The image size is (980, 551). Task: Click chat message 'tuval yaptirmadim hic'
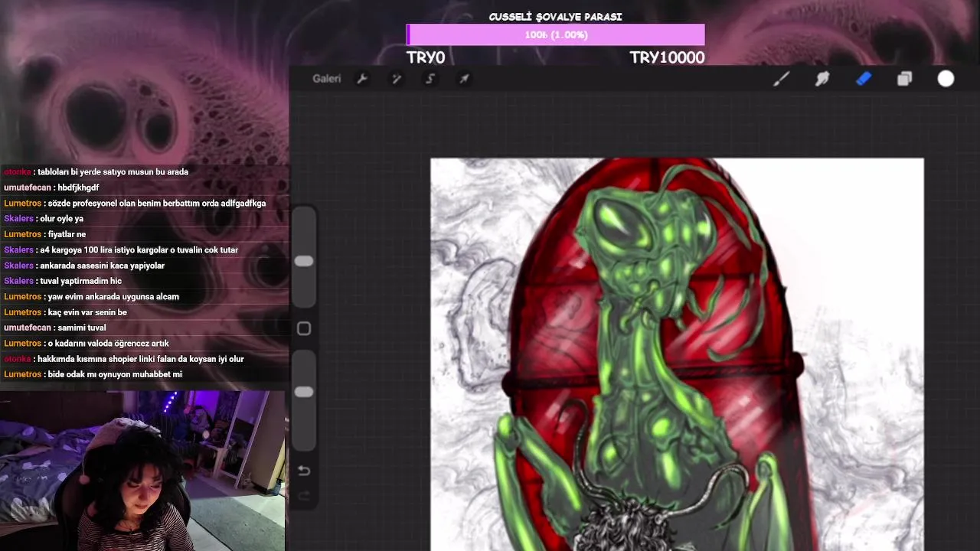click(x=63, y=281)
